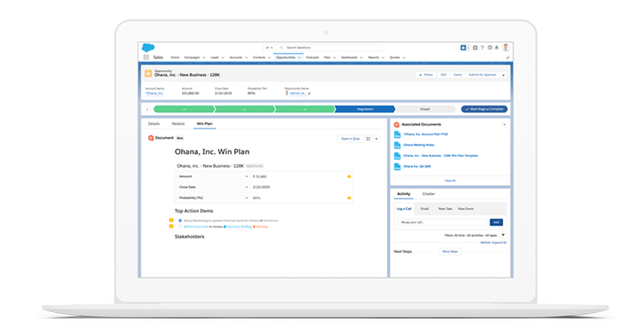
Task: Switch to the Details tab
Action: [154, 124]
